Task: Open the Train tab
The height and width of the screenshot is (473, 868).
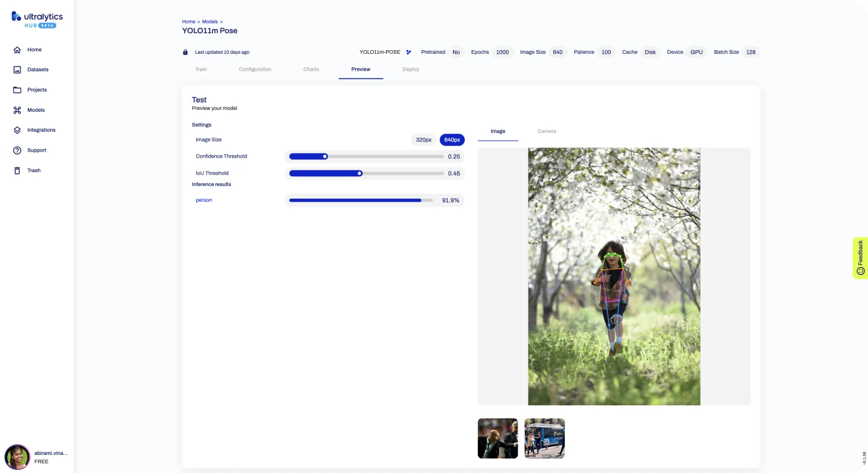Action: click(x=201, y=69)
